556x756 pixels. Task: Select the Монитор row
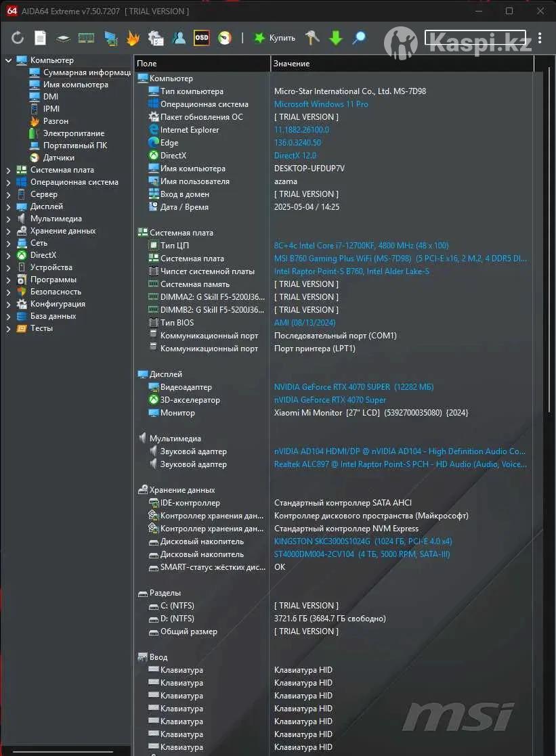[334, 413]
